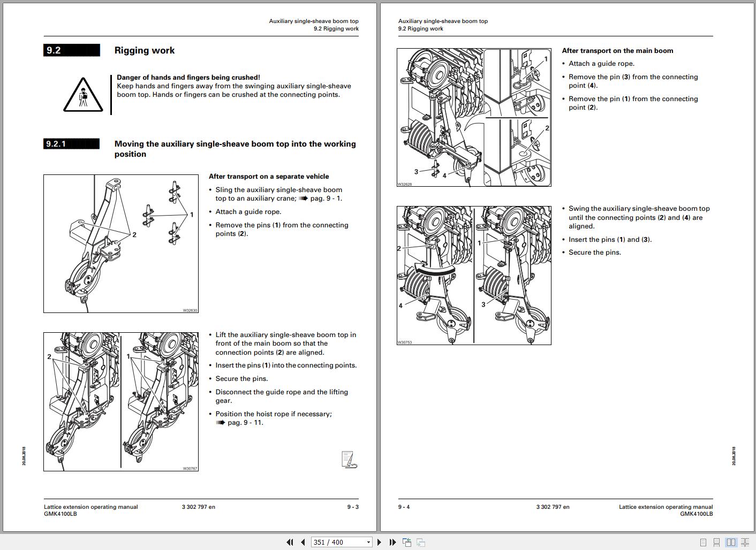The height and width of the screenshot is (550, 756).
Task: Click the go to previous view icon
Action: (407, 542)
